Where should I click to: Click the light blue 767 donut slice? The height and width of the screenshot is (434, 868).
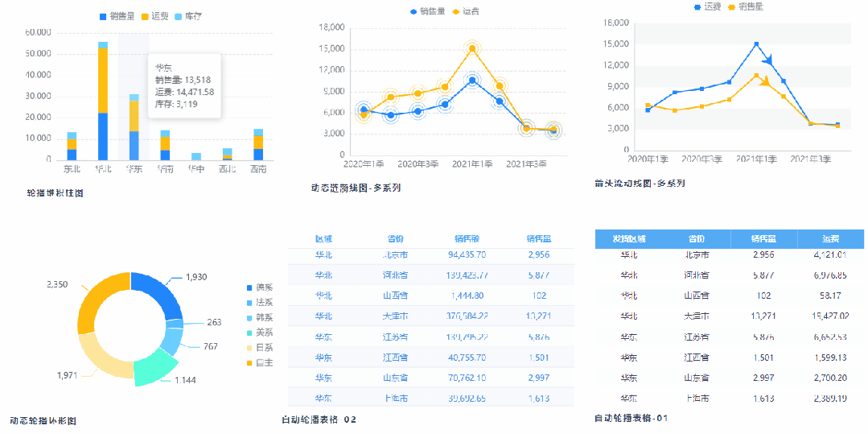point(171,342)
